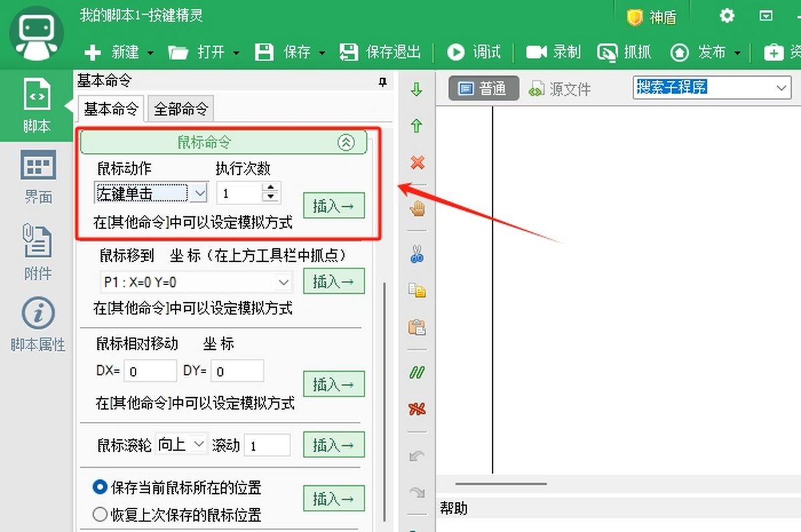Image resolution: width=801 pixels, height=532 pixels.
Task: Open the 界面 sidebar section
Action: (38, 177)
